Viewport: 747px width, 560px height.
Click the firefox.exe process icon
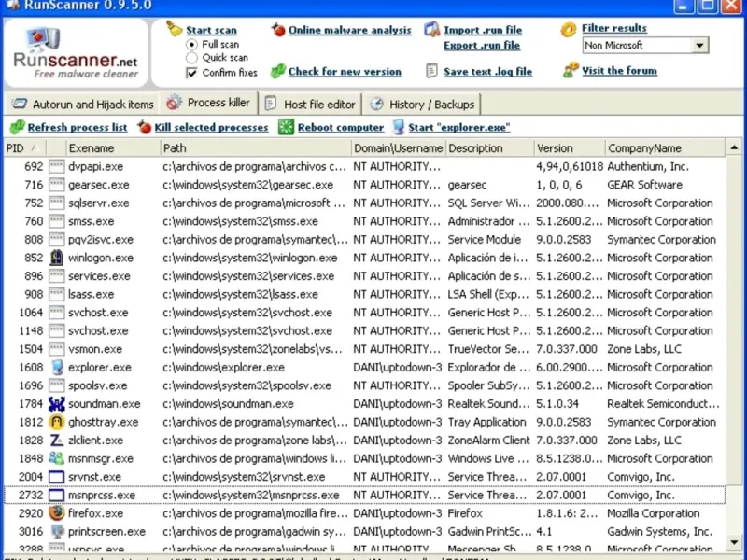click(57, 512)
